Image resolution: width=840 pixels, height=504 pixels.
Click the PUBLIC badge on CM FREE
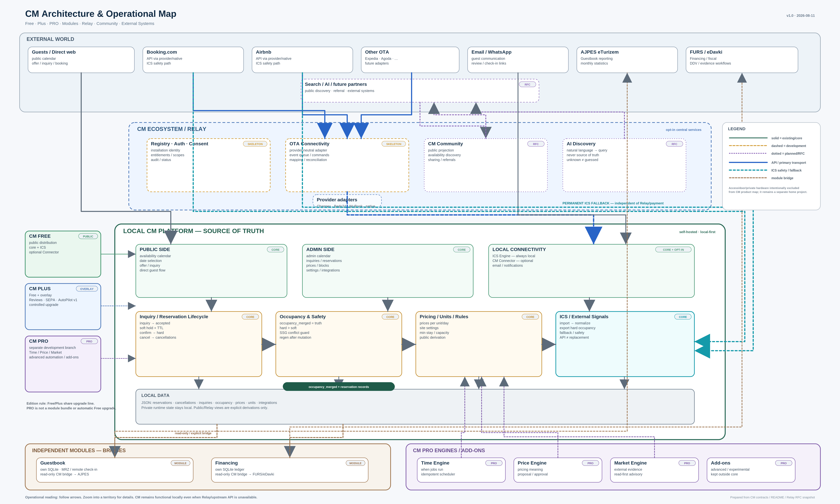point(88,236)
